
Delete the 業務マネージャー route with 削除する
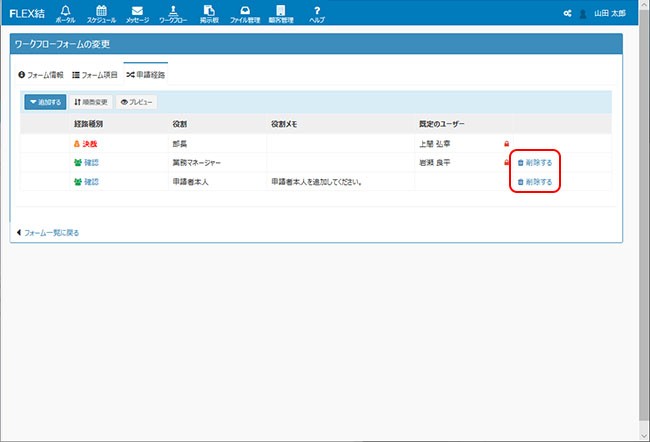535,163
